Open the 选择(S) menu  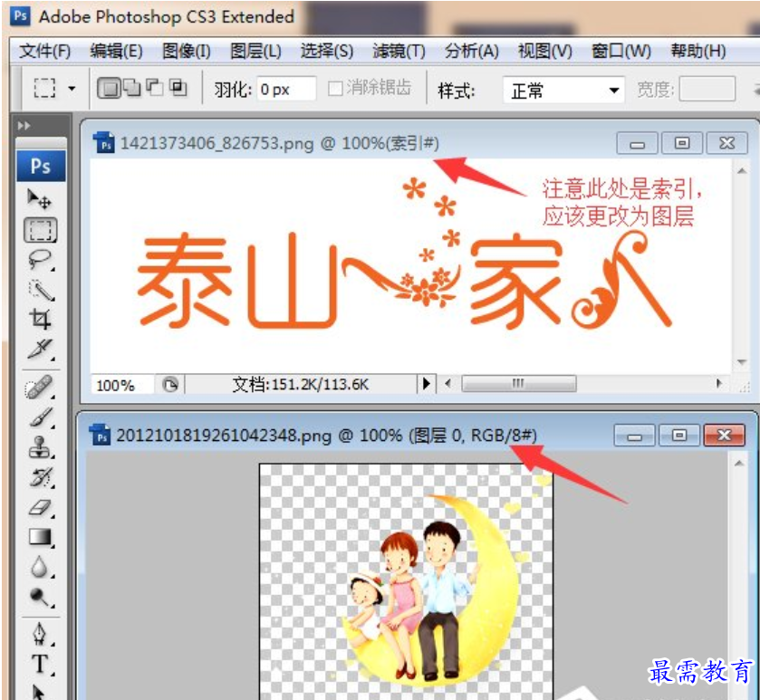pos(327,51)
